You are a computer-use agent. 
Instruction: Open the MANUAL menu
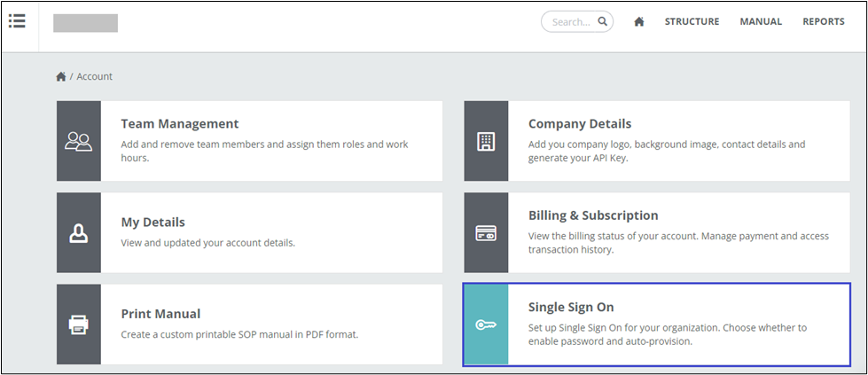[761, 22]
